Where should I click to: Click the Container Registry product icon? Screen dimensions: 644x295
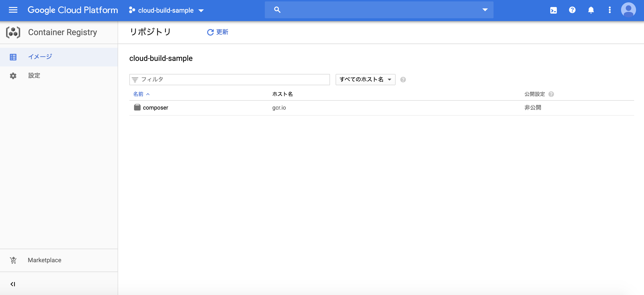pyautogui.click(x=13, y=32)
